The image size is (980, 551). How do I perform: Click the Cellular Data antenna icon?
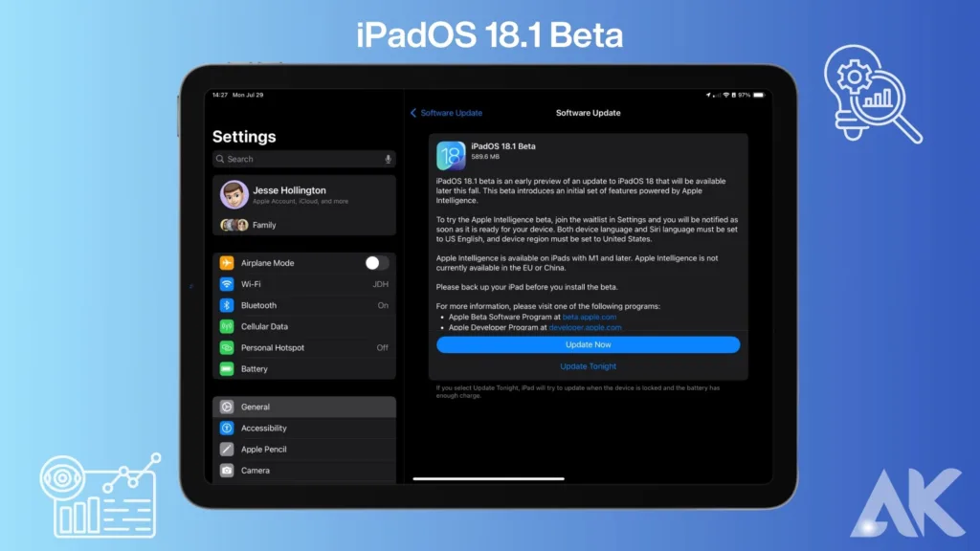226,326
